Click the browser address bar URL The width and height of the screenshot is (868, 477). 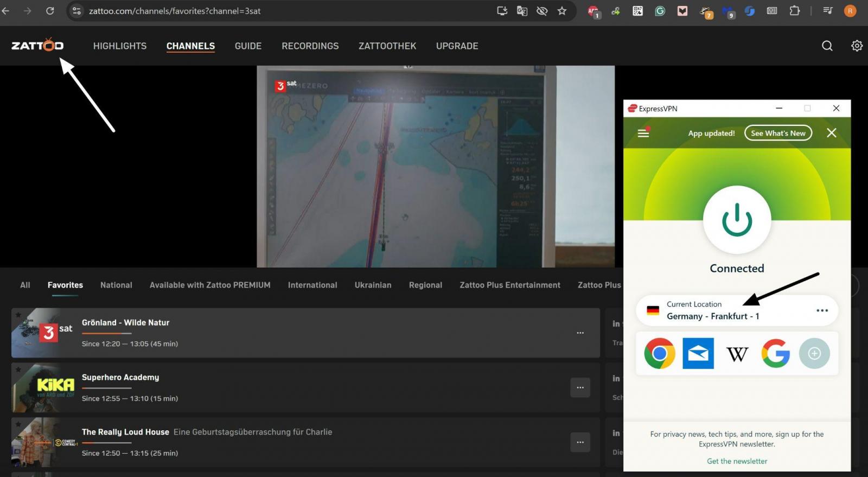175,11
